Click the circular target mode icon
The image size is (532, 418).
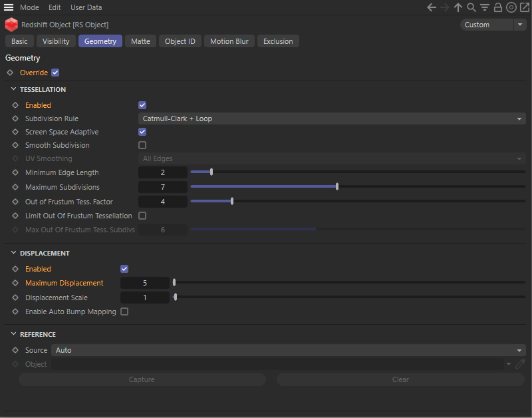(511, 7)
